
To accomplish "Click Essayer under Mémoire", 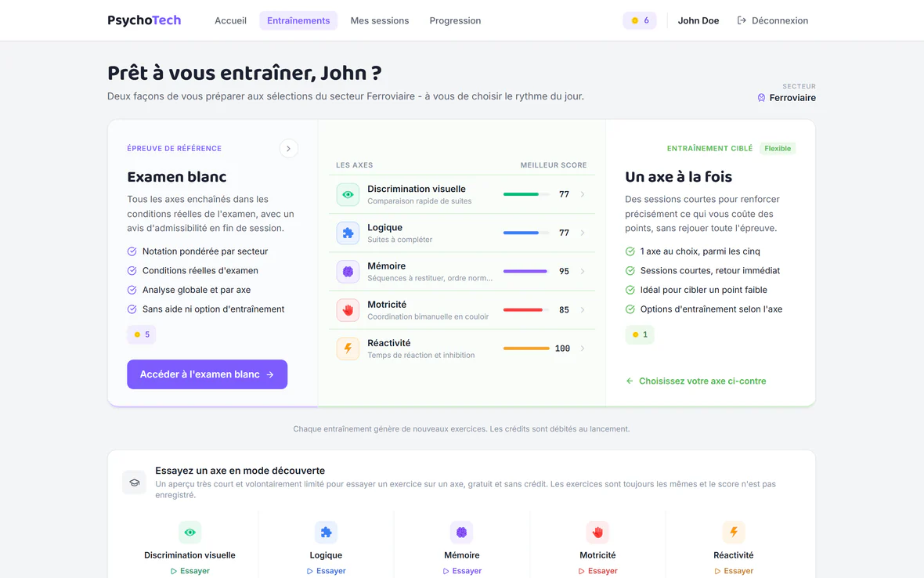I will click(x=461, y=571).
